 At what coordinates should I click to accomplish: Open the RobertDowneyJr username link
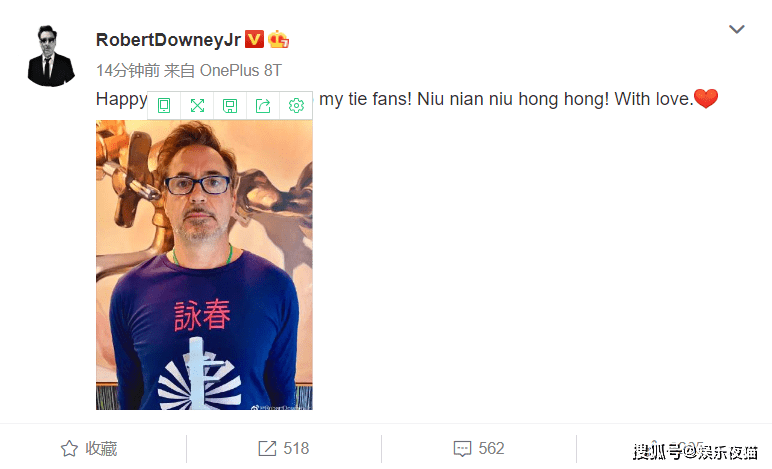[x=168, y=40]
